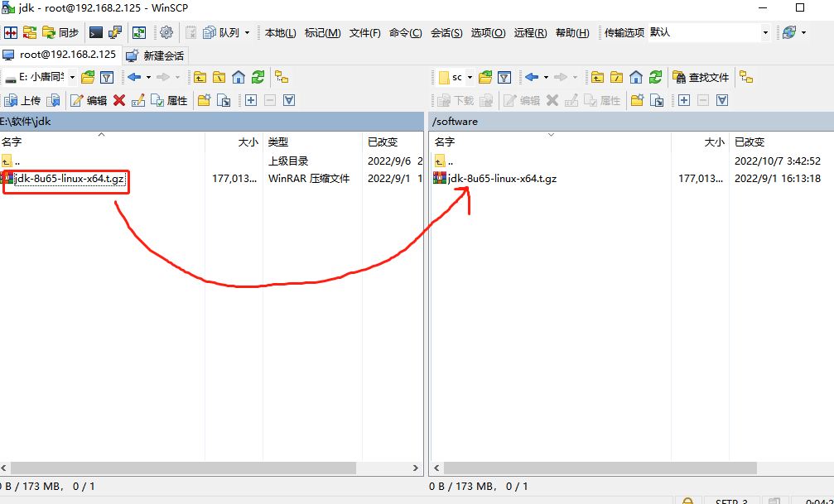Click the 查找文件 find files button
Image resolution: width=834 pixels, height=504 pixels.
click(701, 78)
